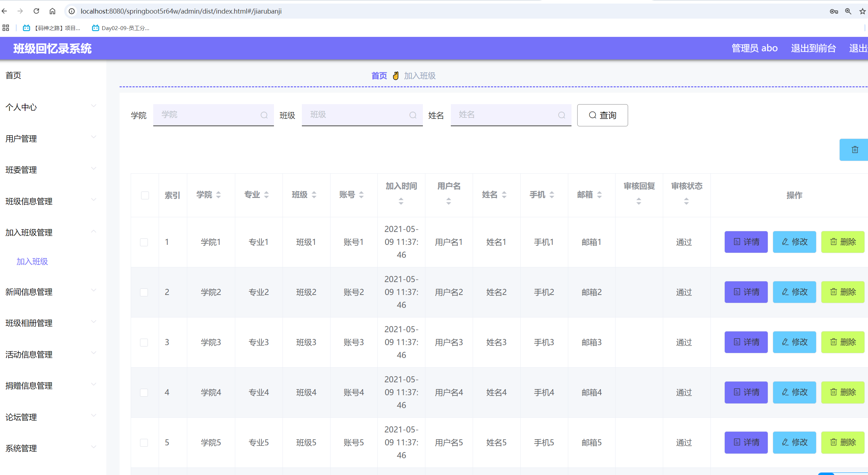
Task: Click the search icon in 学院 field
Action: (x=264, y=115)
